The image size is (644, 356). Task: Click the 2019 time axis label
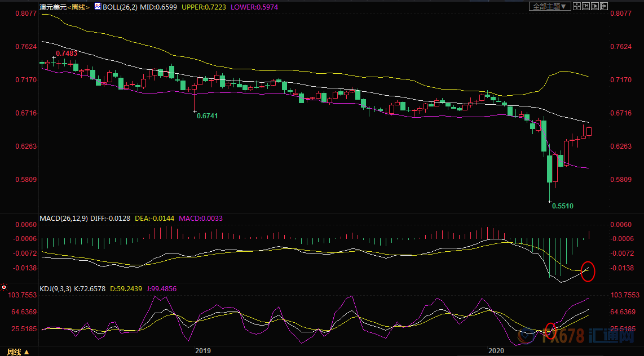pyautogui.click(x=203, y=351)
